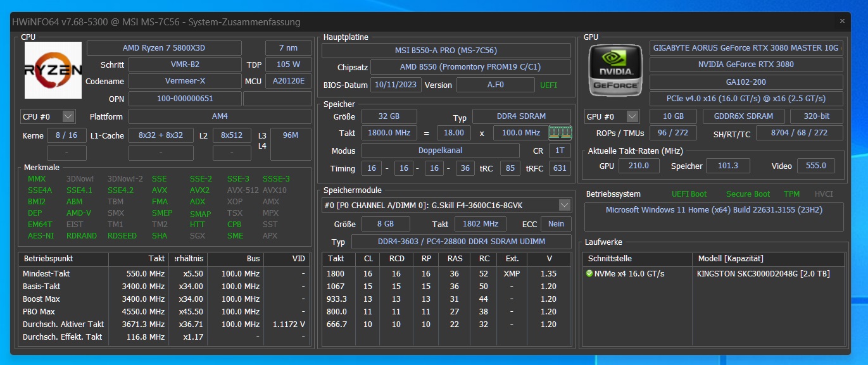Click the VID column header
The height and width of the screenshot is (365, 868).
tap(287, 259)
